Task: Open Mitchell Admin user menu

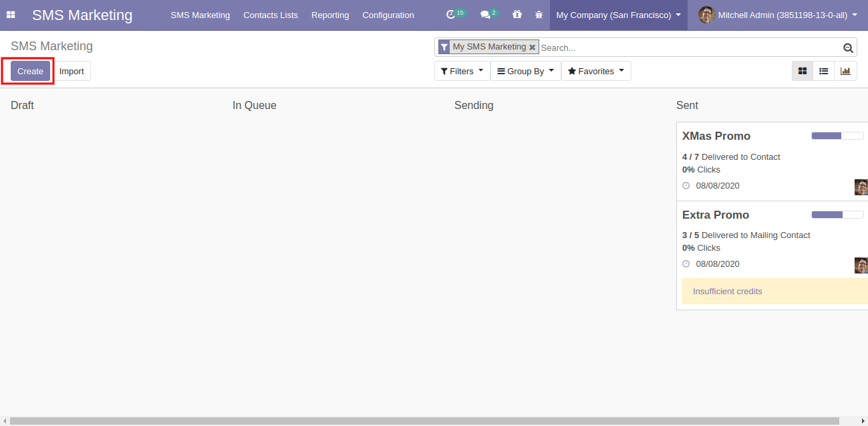Action: [778, 15]
